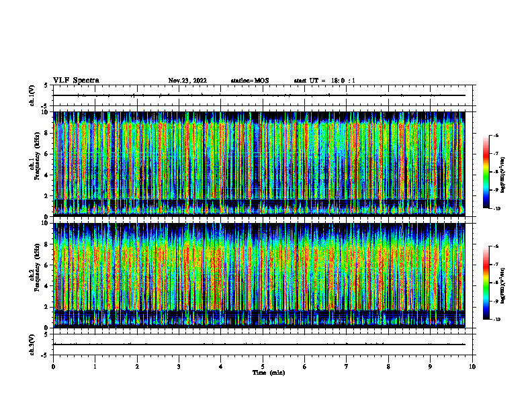Click time axis tick label "1"
Viewport: 532px width, 411px height.
point(95,367)
